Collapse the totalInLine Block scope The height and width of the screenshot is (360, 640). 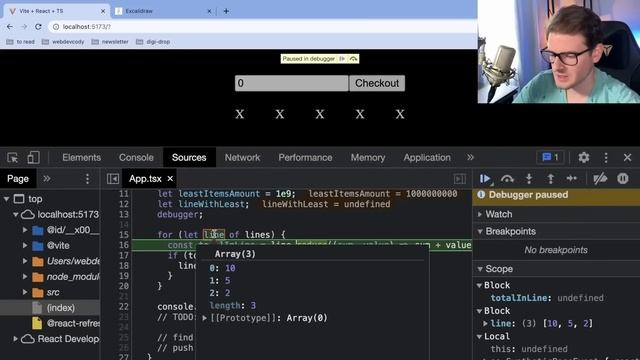480,285
